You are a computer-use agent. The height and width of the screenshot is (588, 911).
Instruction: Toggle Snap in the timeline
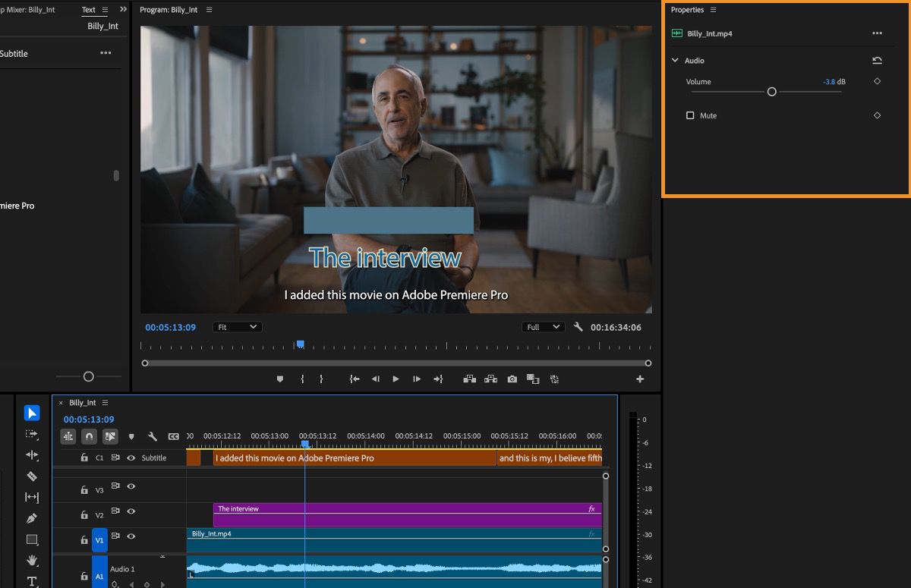[x=89, y=436]
